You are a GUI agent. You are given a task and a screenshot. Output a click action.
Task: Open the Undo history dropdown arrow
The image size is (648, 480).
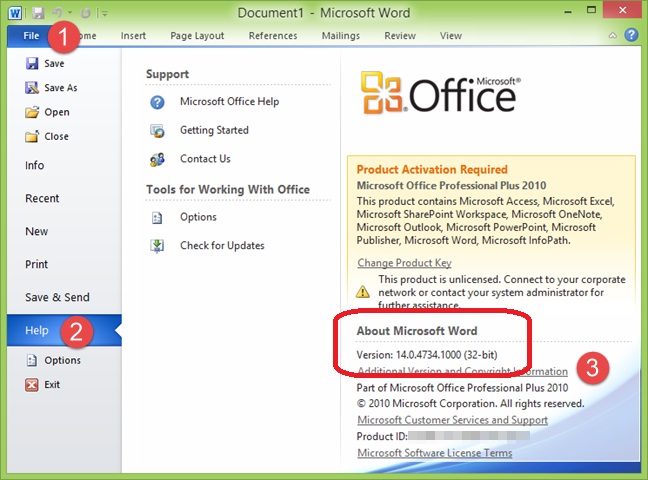[x=70, y=14]
